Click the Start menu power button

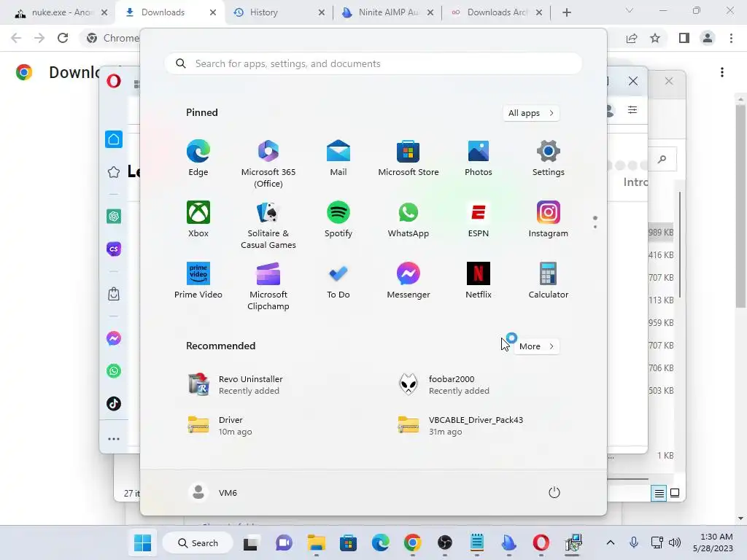click(554, 492)
